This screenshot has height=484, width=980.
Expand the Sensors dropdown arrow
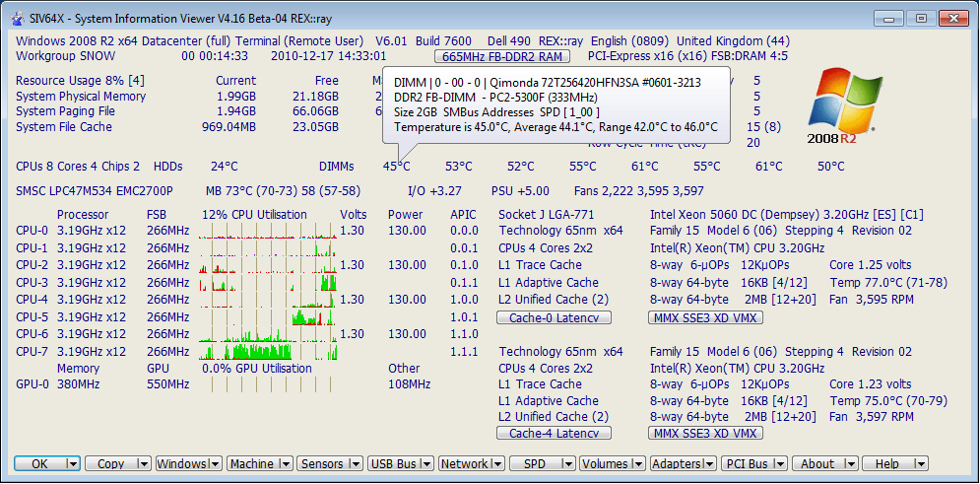tap(356, 463)
